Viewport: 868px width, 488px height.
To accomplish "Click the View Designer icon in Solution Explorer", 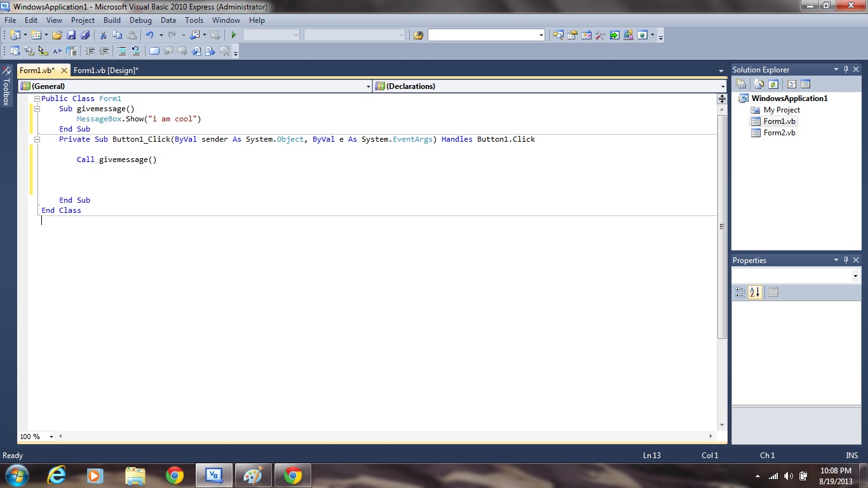I will coord(805,83).
